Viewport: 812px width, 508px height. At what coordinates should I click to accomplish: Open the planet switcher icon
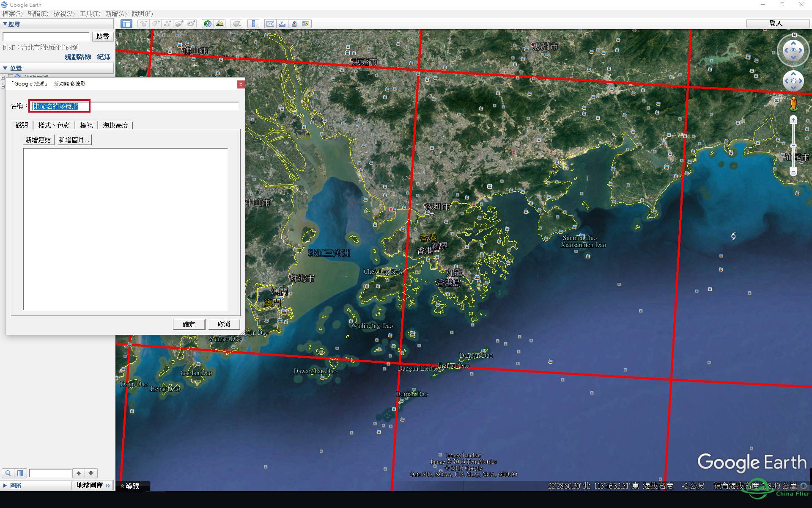pos(236,24)
